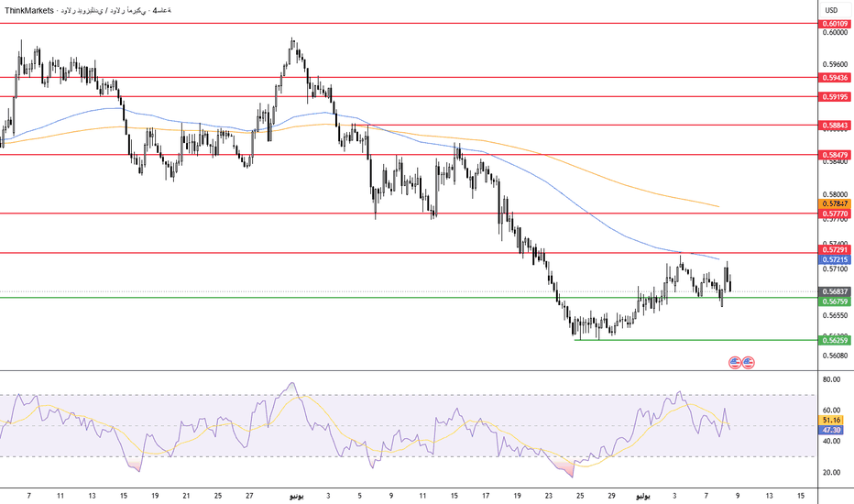Image resolution: width=854 pixels, height=504 pixels.
Task: Select the red 0.59195 price label
Action: 835,97
